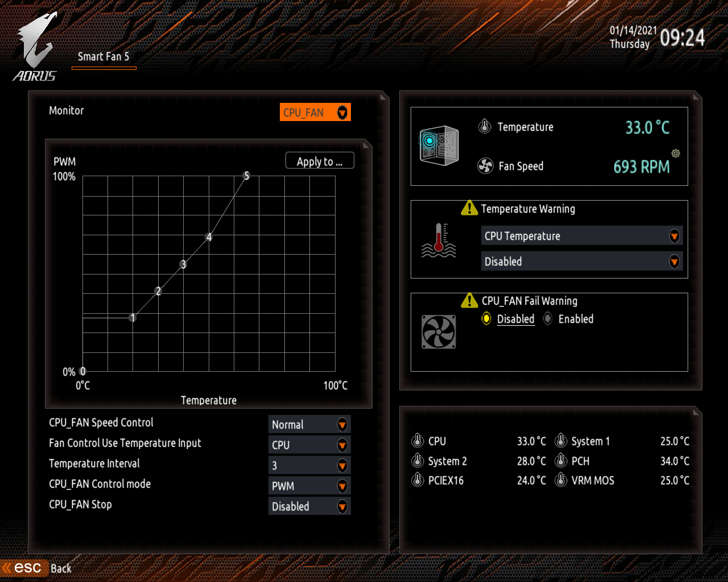728x582 pixels.
Task: Click thermometer icon beside Temperature reading
Action: 485,126
